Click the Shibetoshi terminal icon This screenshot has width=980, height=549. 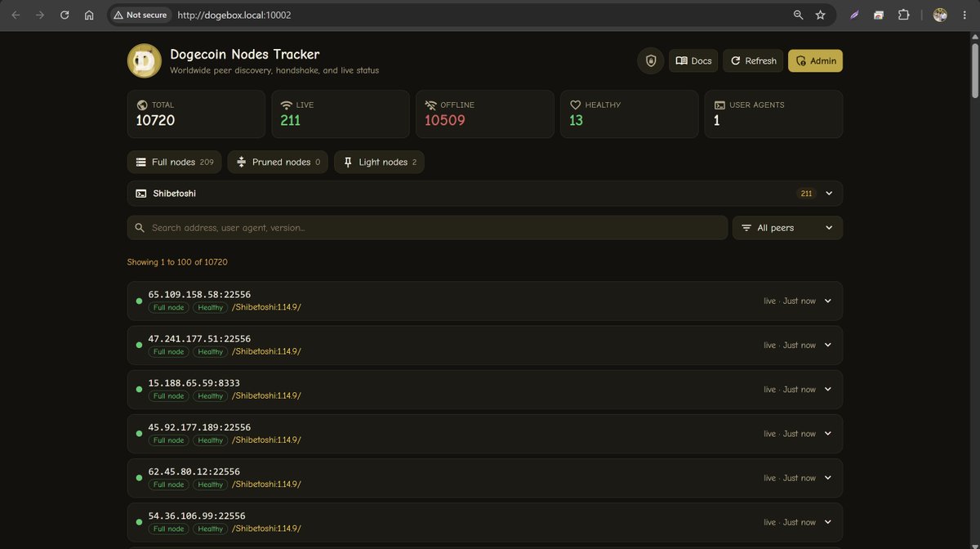[141, 194]
